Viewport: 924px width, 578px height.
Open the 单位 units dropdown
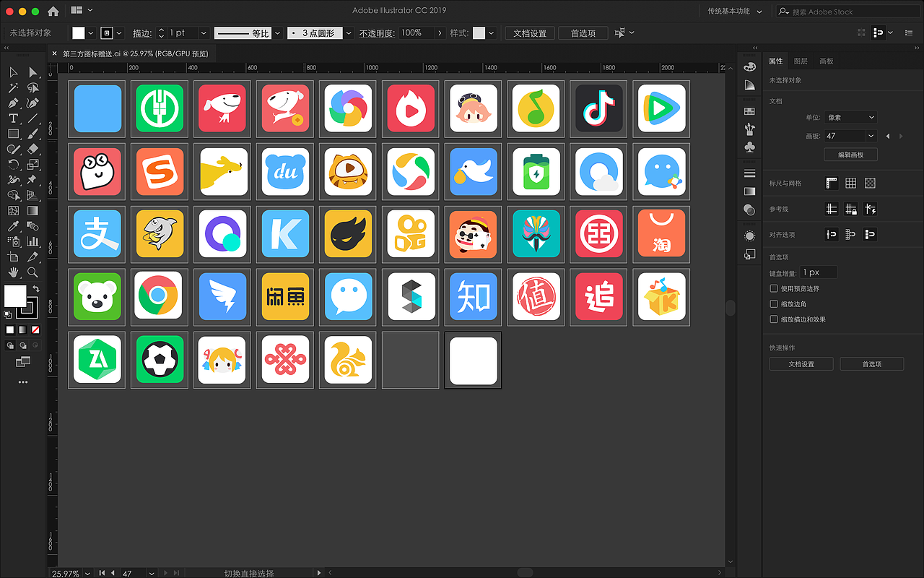tap(850, 117)
